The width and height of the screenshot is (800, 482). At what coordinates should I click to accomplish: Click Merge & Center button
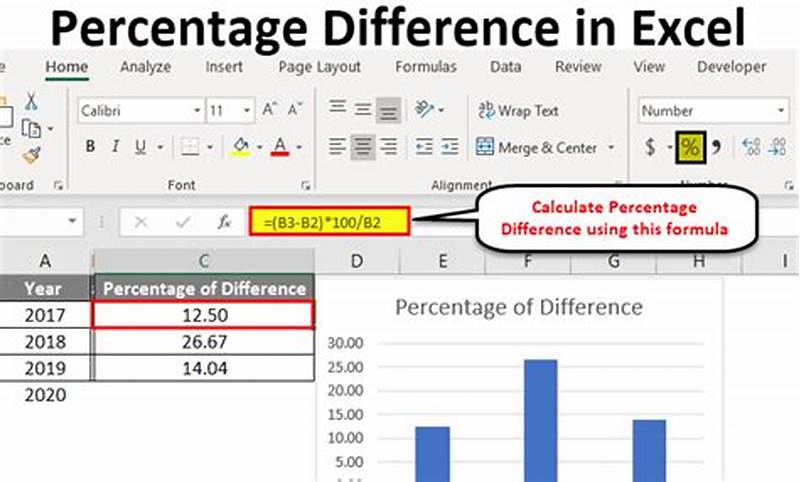[536, 147]
